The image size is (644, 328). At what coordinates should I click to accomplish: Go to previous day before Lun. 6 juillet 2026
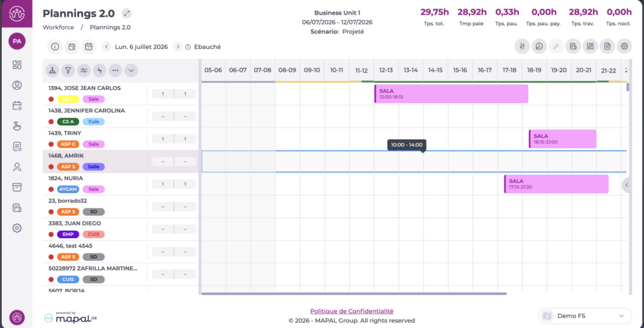(106, 46)
